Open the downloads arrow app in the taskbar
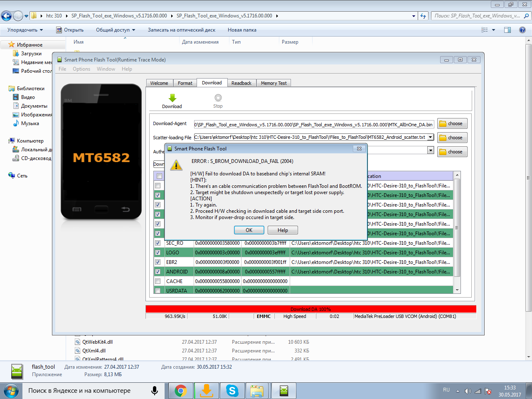532x399 pixels. pyautogui.click(x=206, y=391)
